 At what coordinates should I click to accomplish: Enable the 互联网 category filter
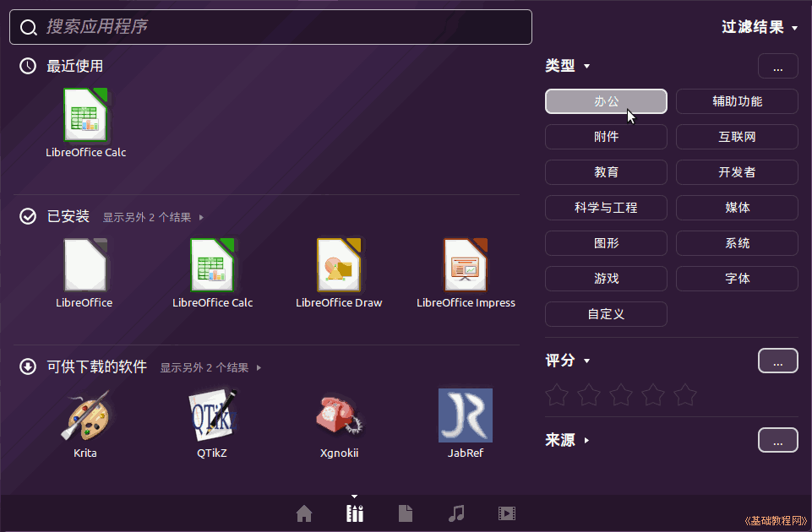point(737,137)
